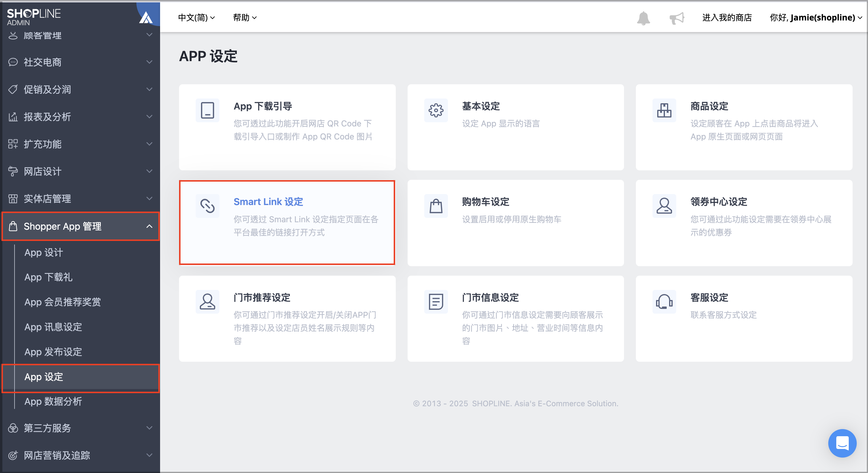Click the 网店营销及追踪 target icon

[13, 455]
